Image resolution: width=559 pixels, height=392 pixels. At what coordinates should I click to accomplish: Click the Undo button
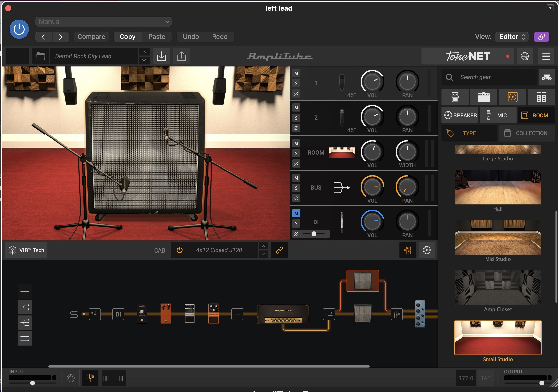191,37
